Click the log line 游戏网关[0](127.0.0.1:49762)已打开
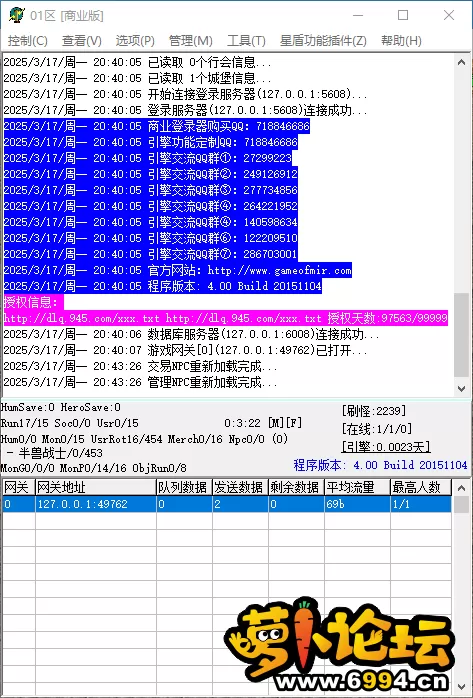 (x=185, y=351)
